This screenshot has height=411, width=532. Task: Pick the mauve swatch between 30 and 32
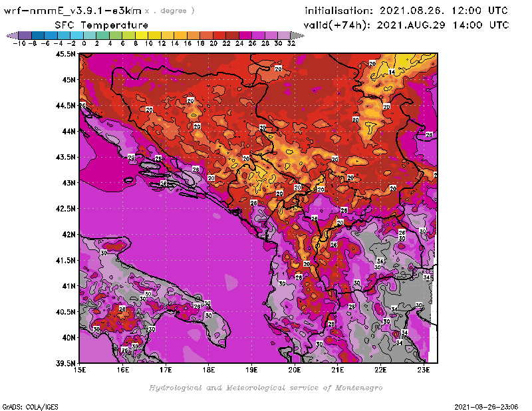(x=284, y=35)
